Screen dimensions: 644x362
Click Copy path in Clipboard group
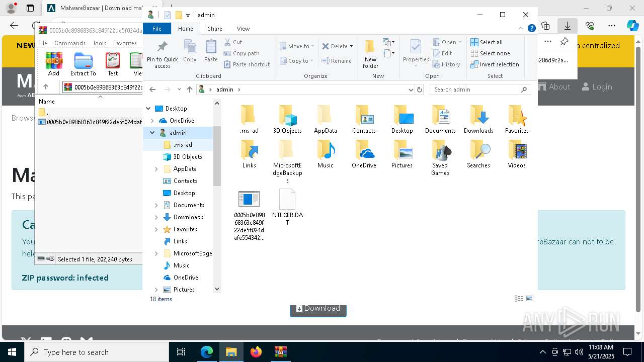pos(242,53)
